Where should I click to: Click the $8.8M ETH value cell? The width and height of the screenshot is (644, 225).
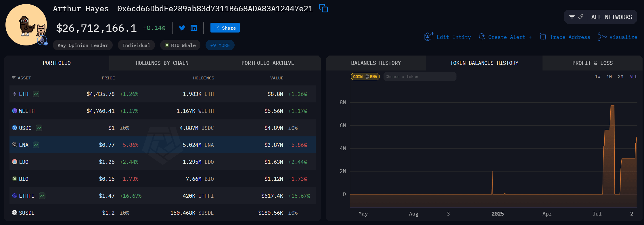(275, 94)
